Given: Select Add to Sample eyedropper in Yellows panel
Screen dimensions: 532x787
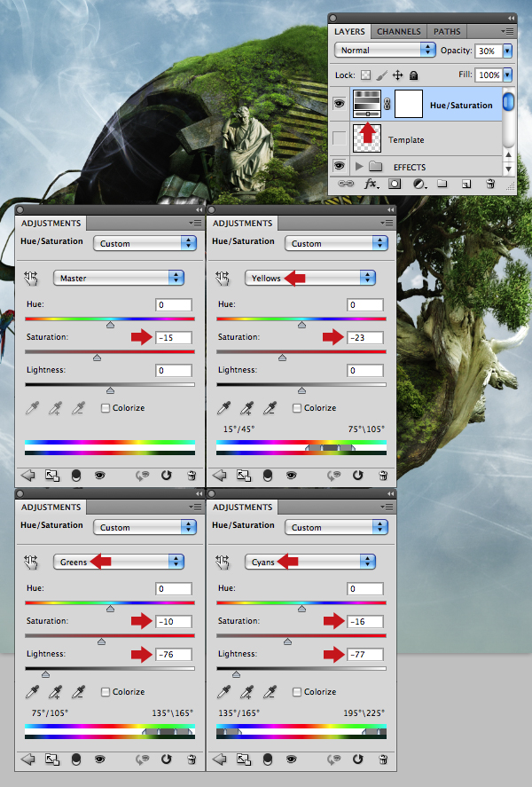Looking at the screenshot, I should point(246,408).
